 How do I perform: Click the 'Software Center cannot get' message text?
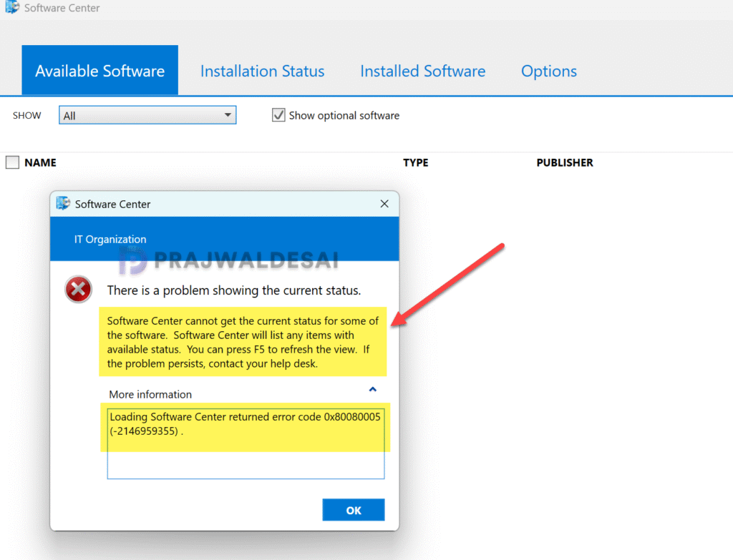(243, 342)
